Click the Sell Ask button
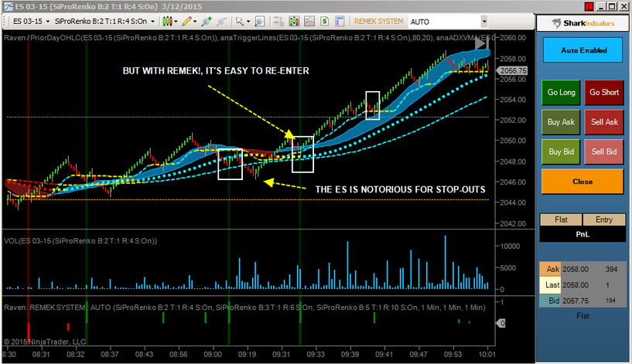 pos(604,122)
